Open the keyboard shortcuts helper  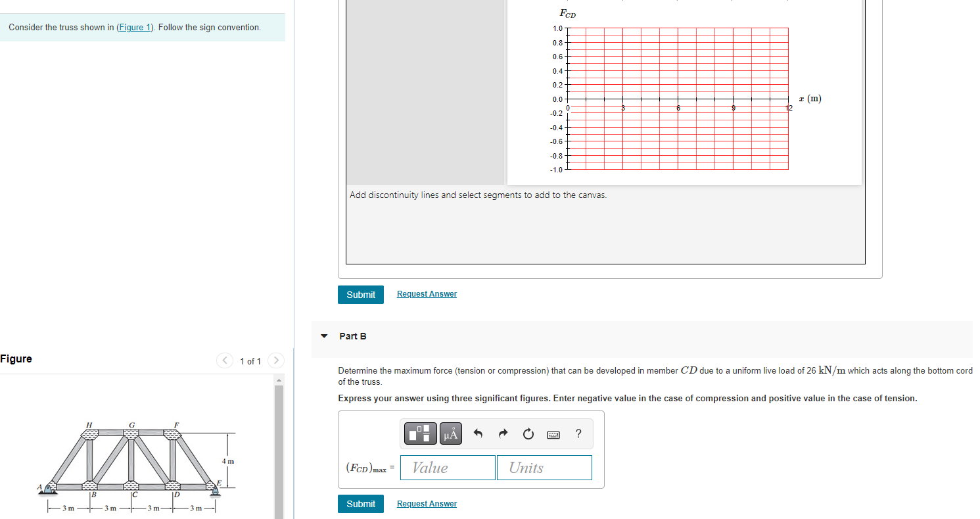553,433
